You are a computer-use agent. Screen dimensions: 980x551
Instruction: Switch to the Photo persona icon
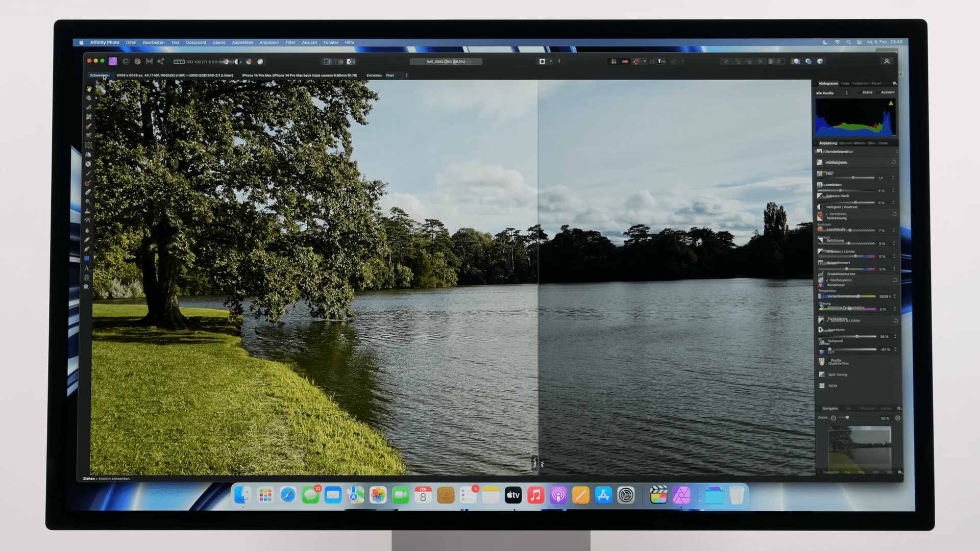(113, 61)
